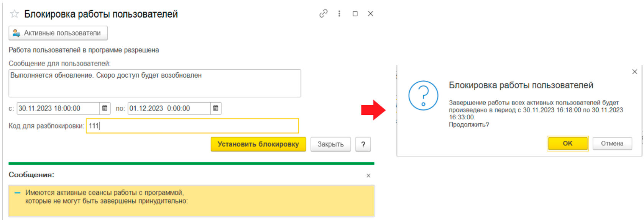Click the unlock code input field
The width and height of the screenshot is (644, 220).
tap(192, 126)
